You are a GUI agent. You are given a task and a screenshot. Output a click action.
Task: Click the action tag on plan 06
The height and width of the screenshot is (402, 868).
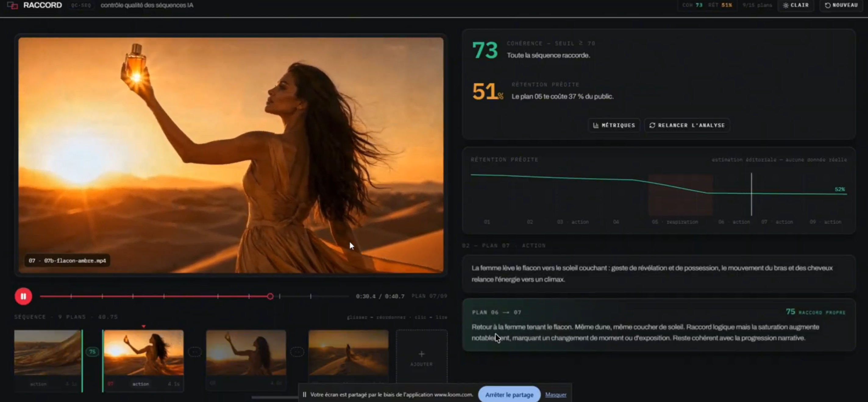(38, 384)
